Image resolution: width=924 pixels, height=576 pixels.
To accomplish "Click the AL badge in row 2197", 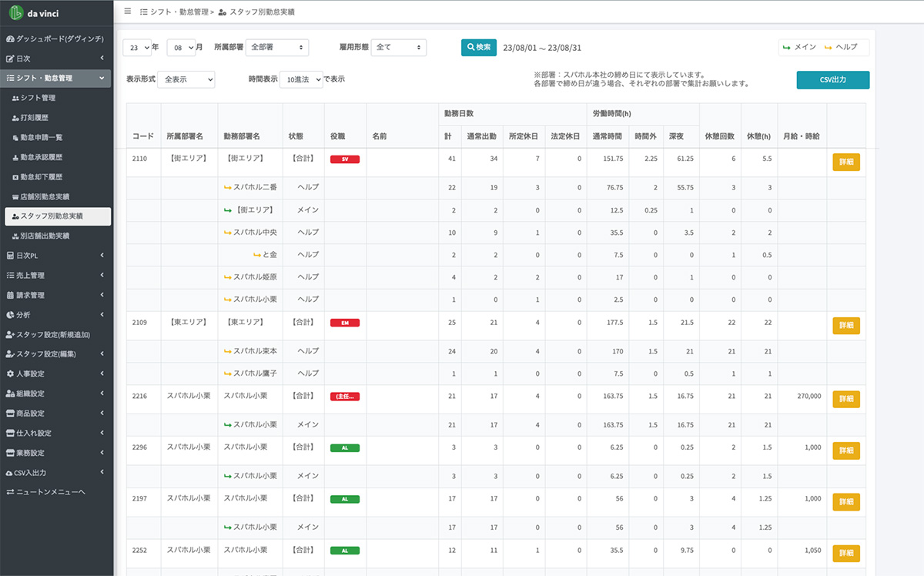I will 345,499.
